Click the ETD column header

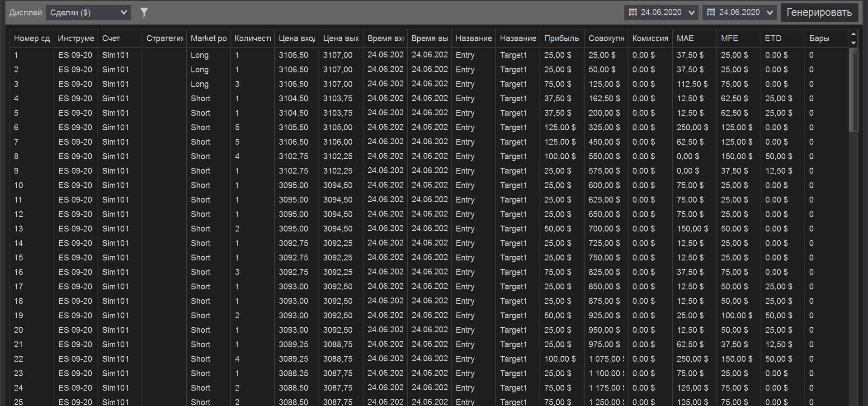[x=783, y=38]
